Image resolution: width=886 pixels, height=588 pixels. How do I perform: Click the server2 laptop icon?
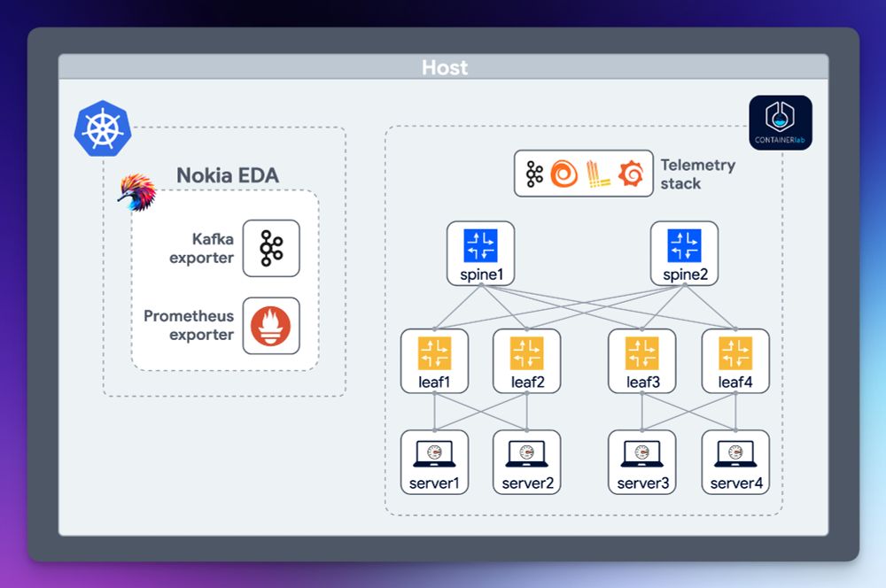click(x=526, y=454)
